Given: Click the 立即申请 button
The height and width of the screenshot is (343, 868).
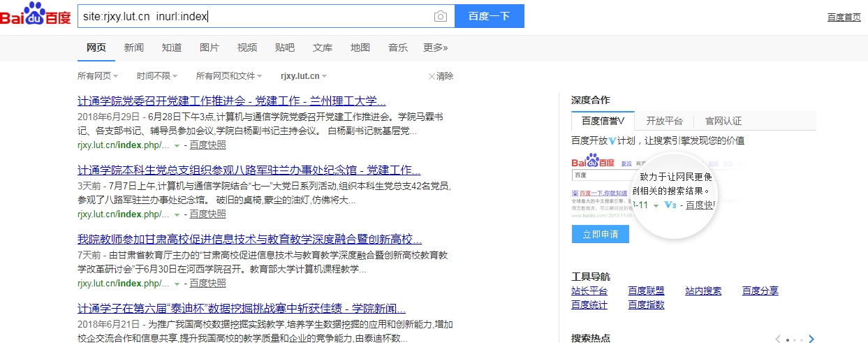Looking at the screenshot, I should pos(600,234).
